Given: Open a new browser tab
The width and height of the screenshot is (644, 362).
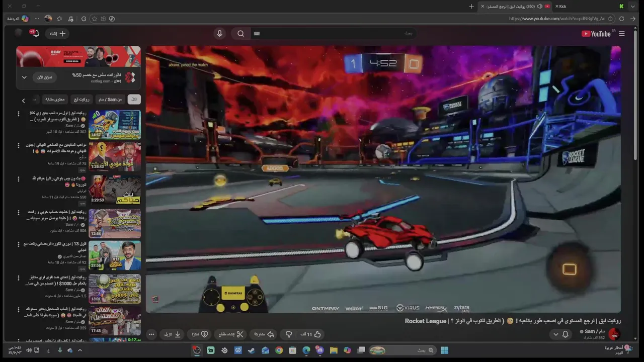Looking at the screenshot, I should pyautogui.click(x=471, y=7).
